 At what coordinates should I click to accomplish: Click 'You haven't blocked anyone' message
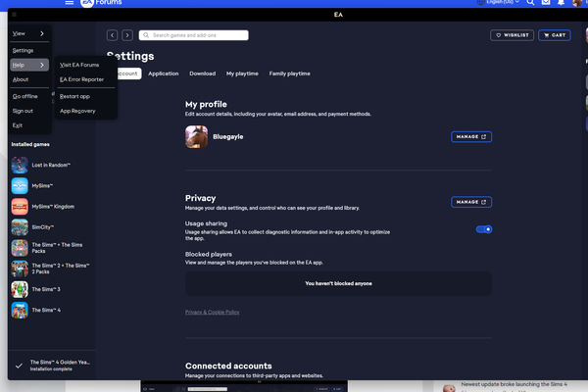tap(338, 283)
